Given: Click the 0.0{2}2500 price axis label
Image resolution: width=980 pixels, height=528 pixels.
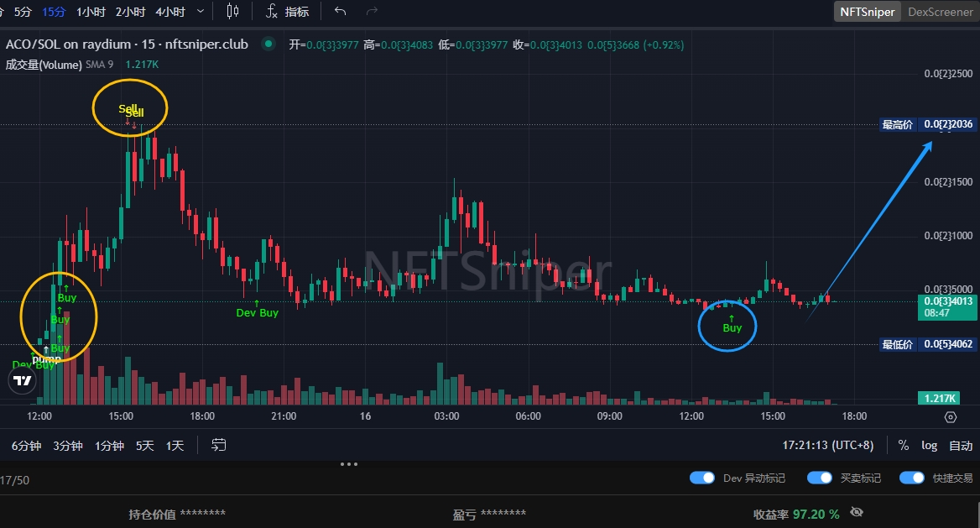Looking at the screenshot, I should point(948,74).
